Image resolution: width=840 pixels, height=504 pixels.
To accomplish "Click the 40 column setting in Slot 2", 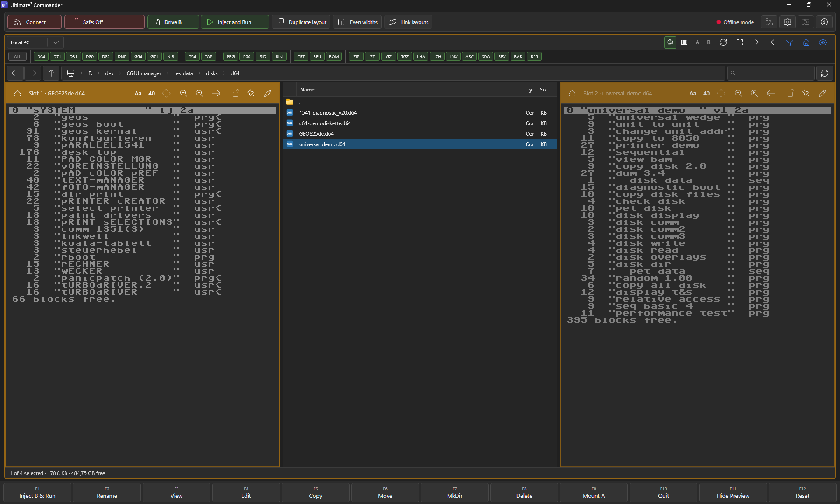I will pyautogui.click(x=707, y=93).
